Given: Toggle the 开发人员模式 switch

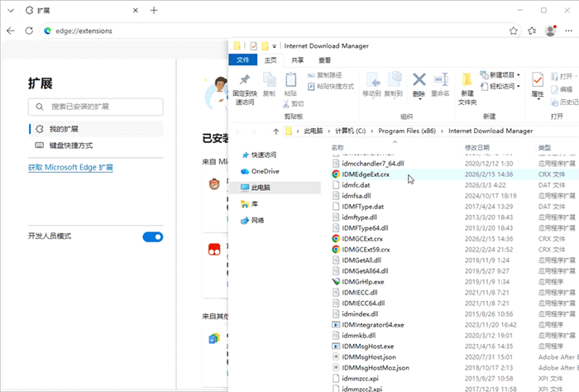Looking at the screenshot, I should click(x=153, y=237).
